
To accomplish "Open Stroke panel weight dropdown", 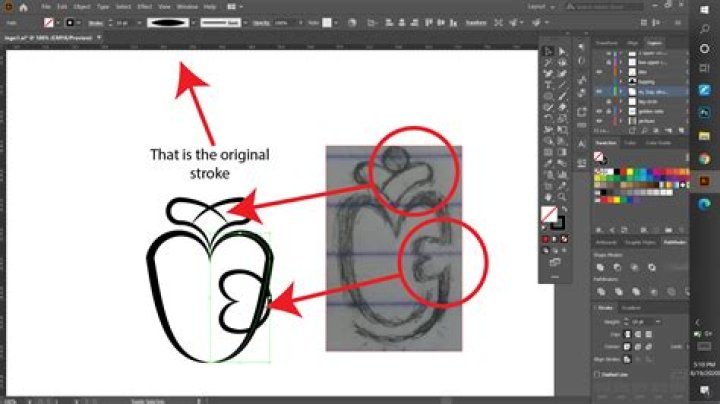I will (658, 322).
